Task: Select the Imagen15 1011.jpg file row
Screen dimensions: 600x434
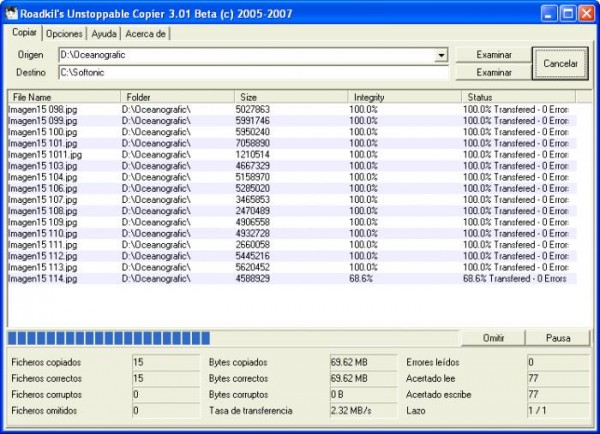Action: [x=44, y=155]
